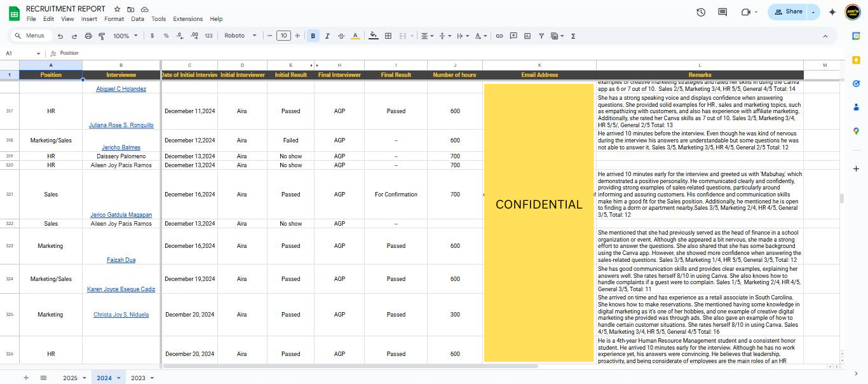
Task: Click the insert link icon
Action: (499, 36)
